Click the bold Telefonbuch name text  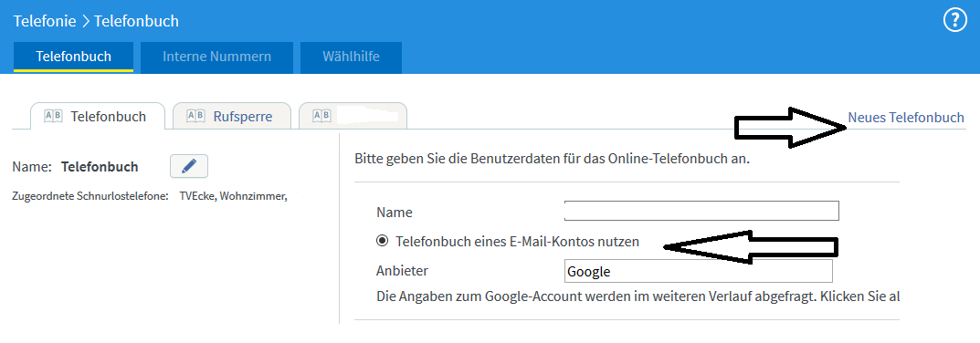click(100, 167)
